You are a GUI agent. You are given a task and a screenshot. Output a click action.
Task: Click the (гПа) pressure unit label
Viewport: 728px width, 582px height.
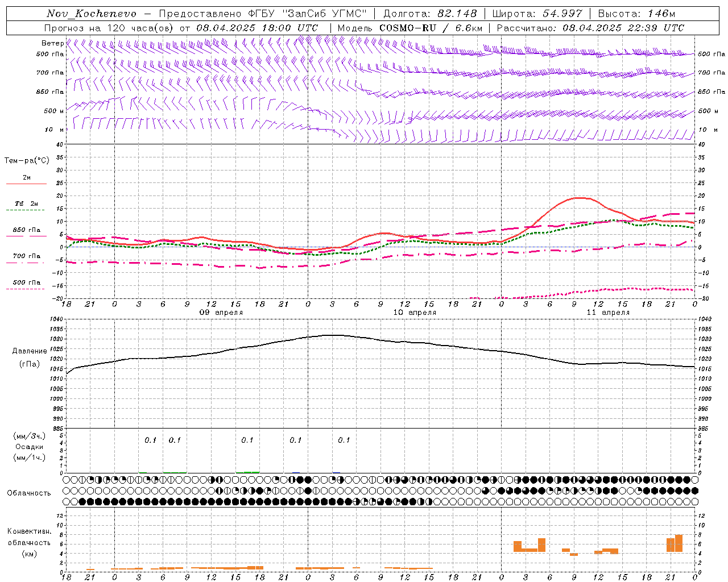(29, 364)
